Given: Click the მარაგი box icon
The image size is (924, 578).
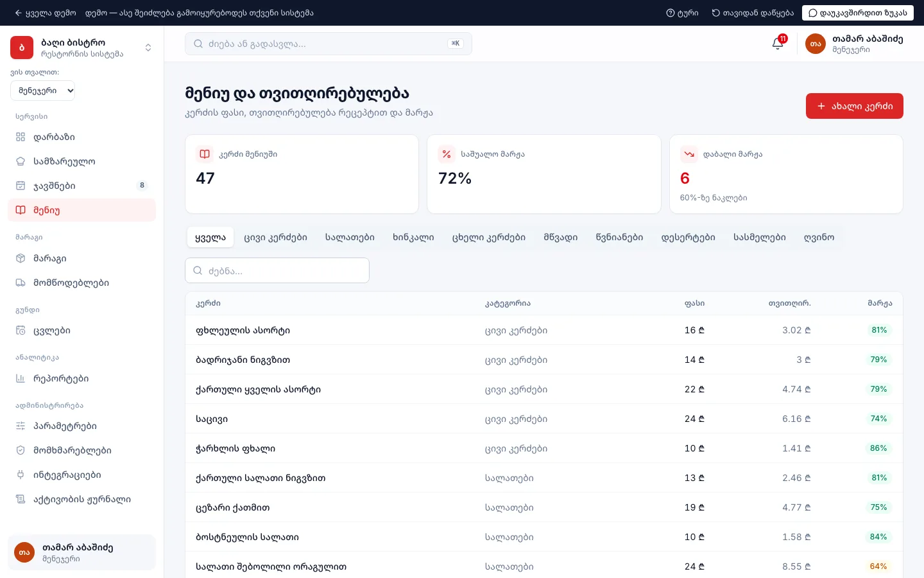Looking at the screenshot, I should point(21,258).
